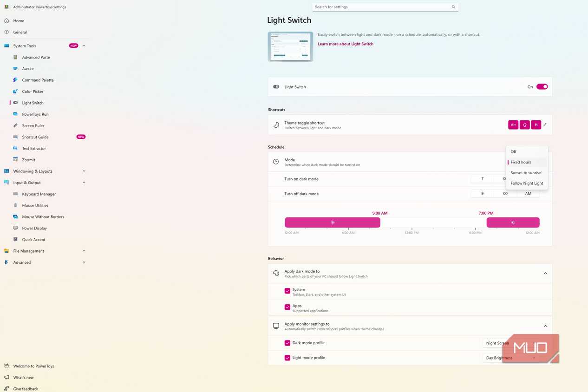
Task: Open Give feedback icon
Action: 7,389
